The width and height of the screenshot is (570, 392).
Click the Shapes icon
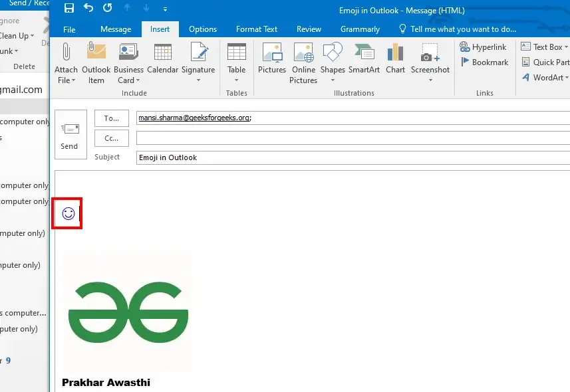[x=333, y=52]
